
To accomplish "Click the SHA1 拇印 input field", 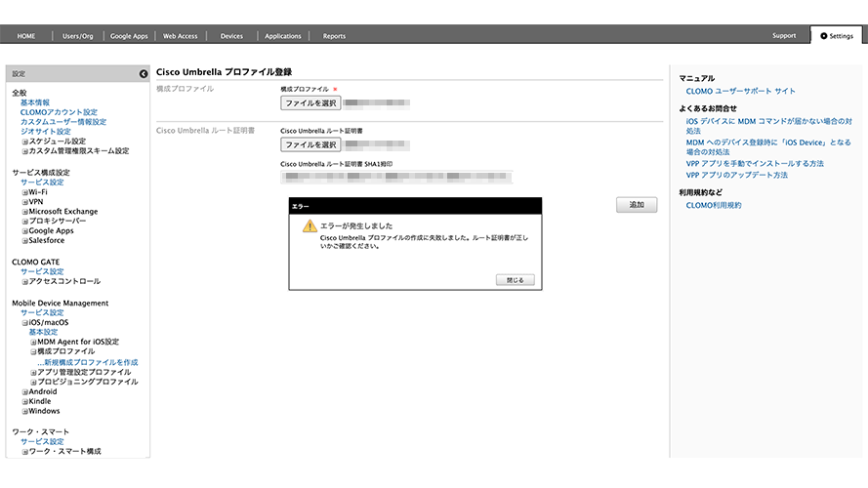I will point(396,177).
